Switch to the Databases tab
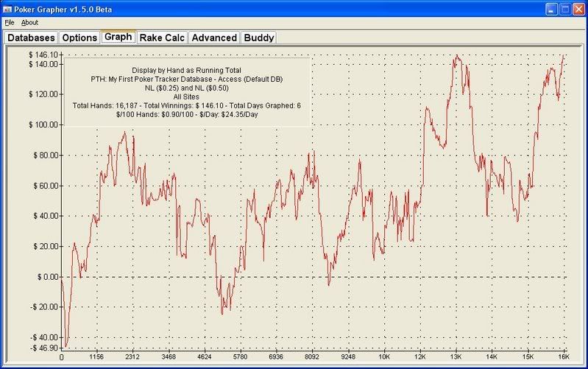588x369 pixels. click(x=31, y=38)
